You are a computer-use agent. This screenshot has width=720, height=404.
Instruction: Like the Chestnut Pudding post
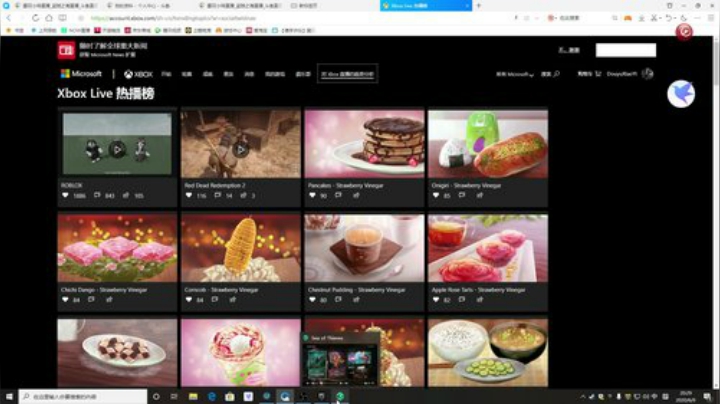312,300
